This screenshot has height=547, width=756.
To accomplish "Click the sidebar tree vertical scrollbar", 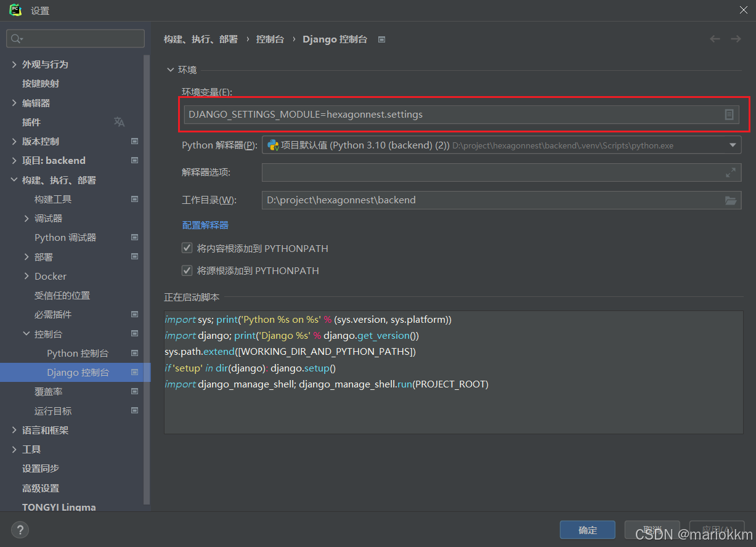I will pos(147,280).
